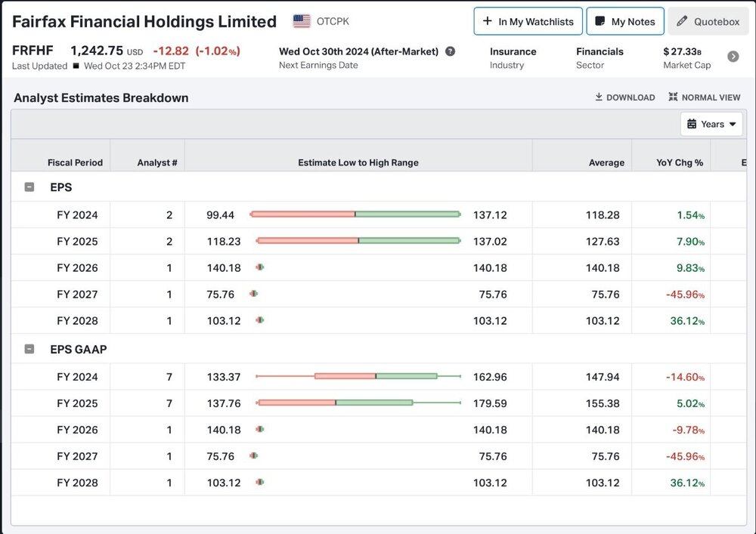The height and width of the screenshot is (534, 756).
Task: Click the earnings date help question mark icon
Action: pyautogui.click(x=450, y=51)
